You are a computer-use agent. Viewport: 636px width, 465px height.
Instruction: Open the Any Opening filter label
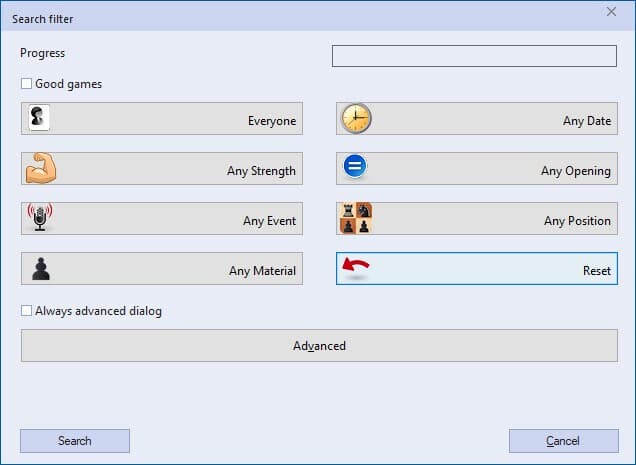point(575,171)
